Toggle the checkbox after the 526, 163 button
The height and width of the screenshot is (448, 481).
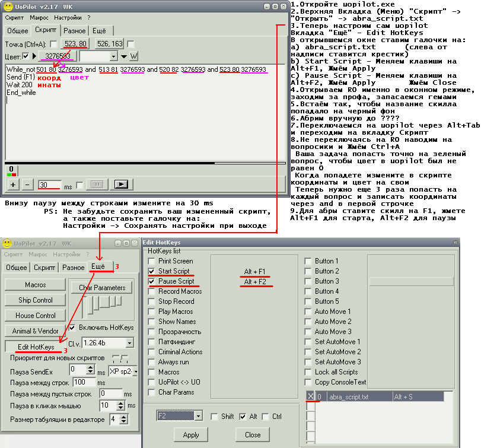(x=130, y=44)
